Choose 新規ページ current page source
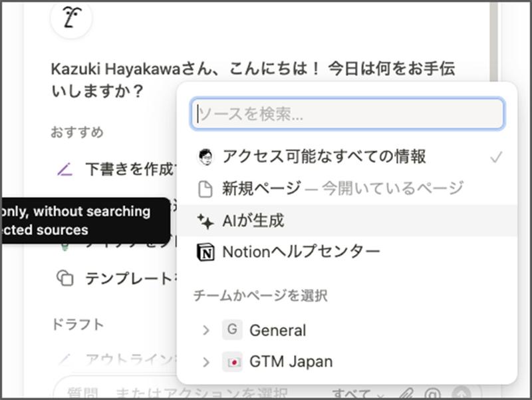Screen dimensions: 532x400 pos(347,188)
